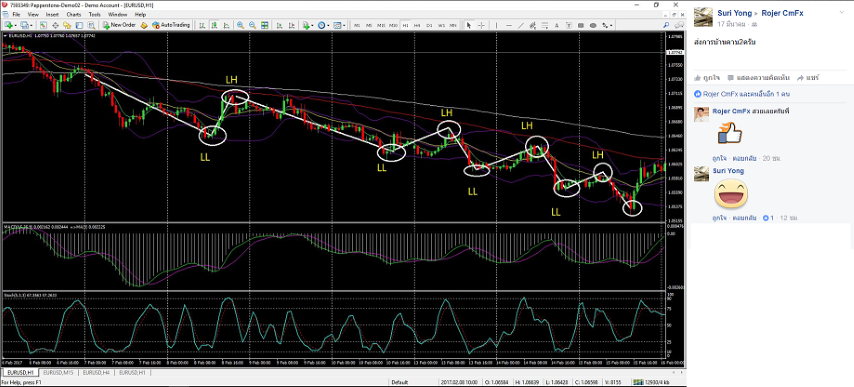Image resolution: width=854 pixels, height=387 pixels.
Task: Click the thumbs-up sticker in the comment
Action: 729,133
